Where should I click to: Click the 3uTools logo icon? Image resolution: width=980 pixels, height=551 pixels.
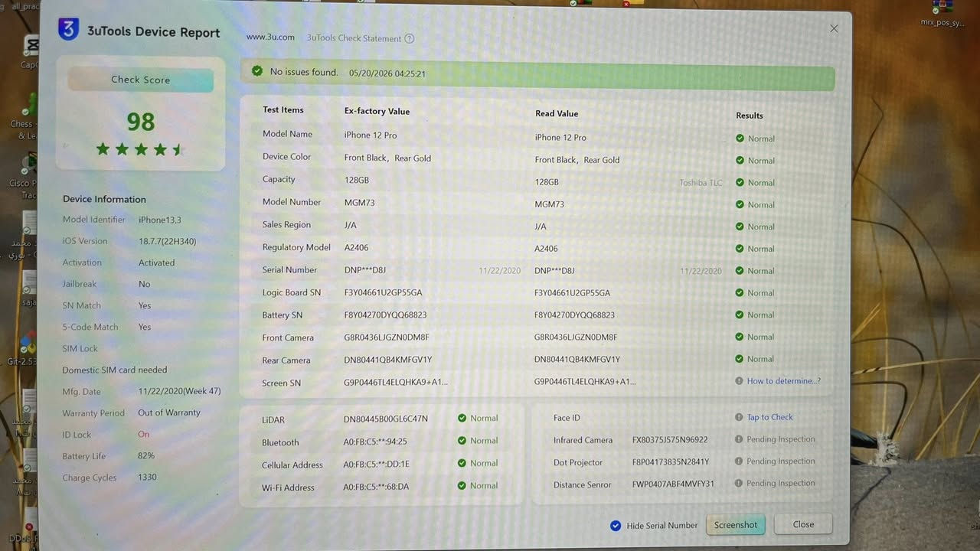click(69, 30)
